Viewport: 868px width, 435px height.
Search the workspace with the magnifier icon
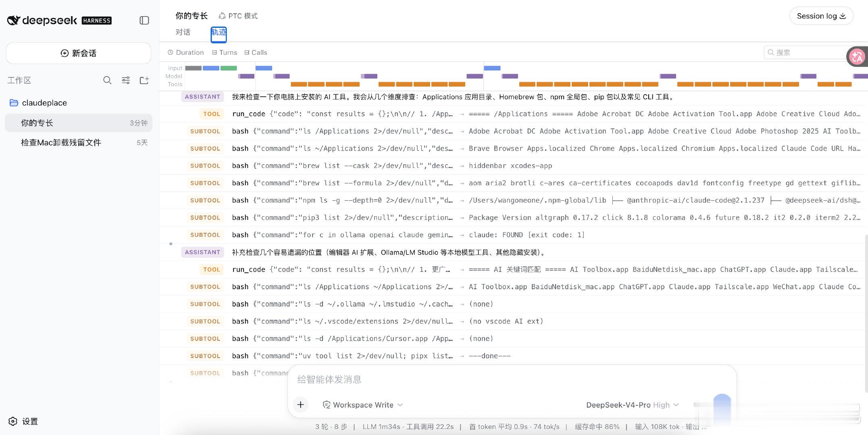tap(107, 80)
